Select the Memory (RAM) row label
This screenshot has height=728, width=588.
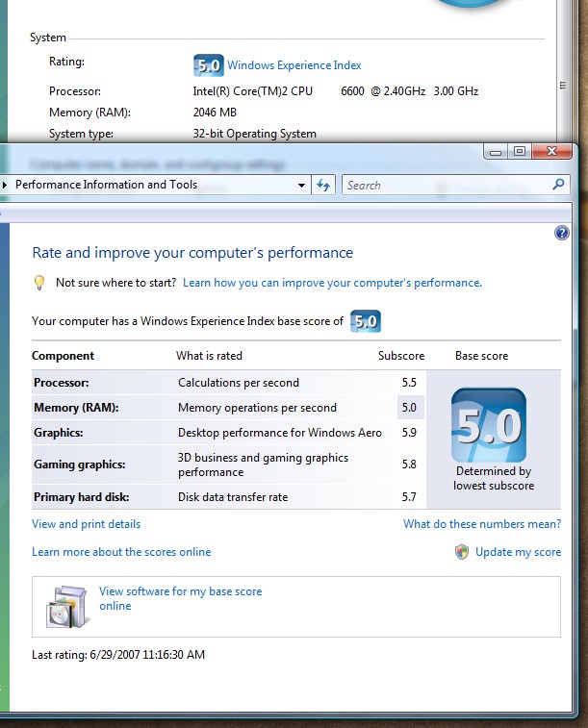click(x=76, y=408)
